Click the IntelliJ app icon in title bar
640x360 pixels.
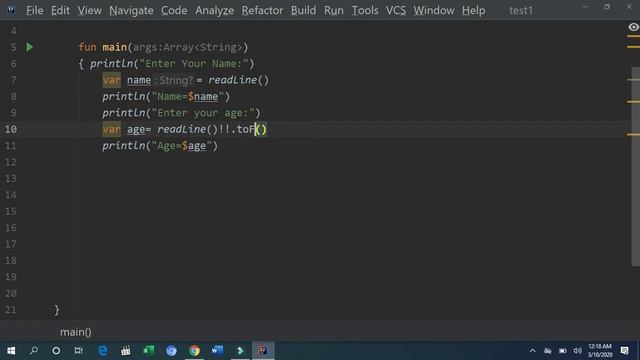click(x=11, y=9)
